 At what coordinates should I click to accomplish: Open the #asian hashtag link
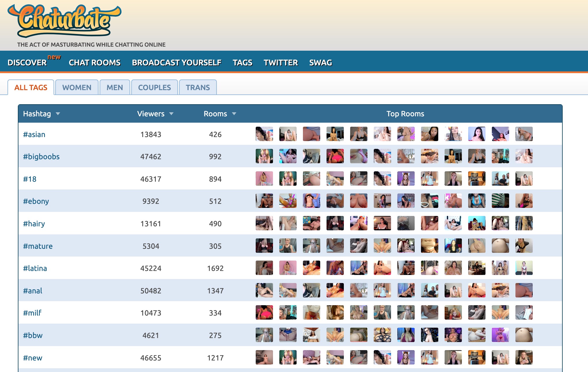point(34,134)
